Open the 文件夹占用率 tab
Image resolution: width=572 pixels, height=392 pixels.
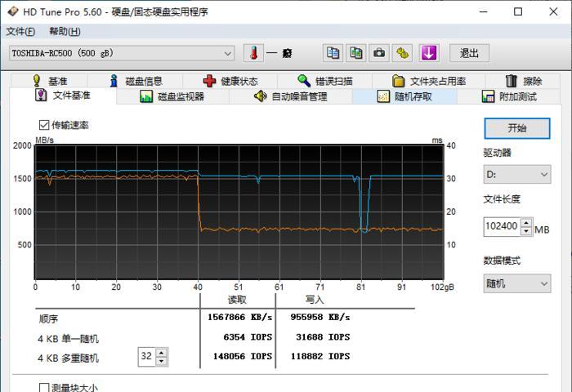429,81
